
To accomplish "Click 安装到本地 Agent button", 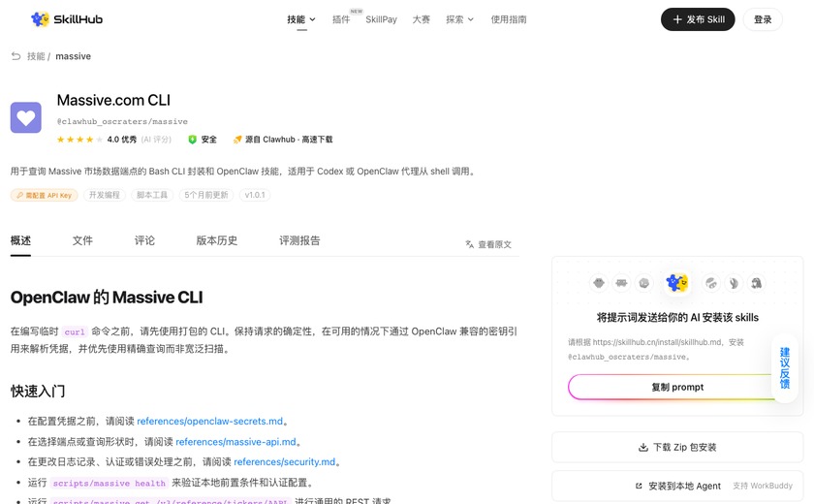I will click(x=677, y=487).
